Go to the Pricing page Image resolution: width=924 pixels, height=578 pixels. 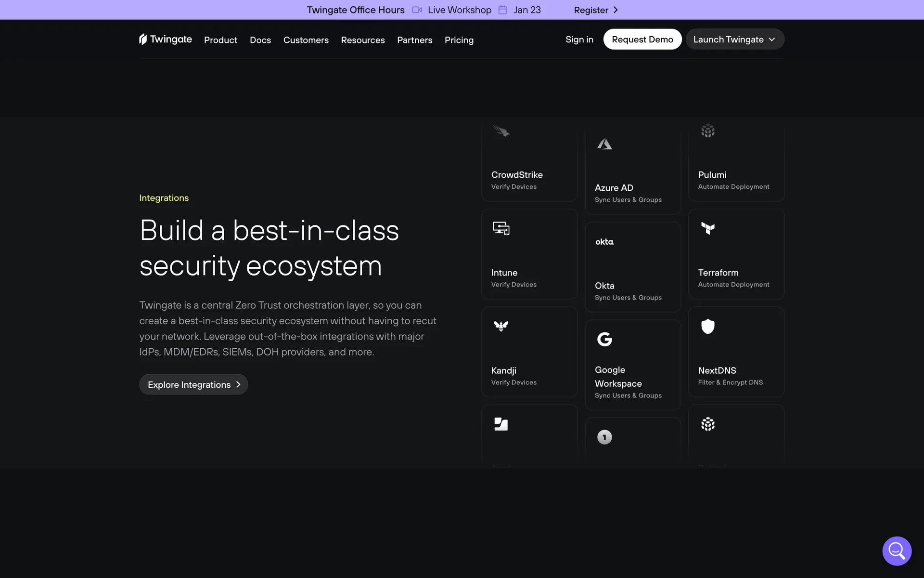(x=459, y=40)
